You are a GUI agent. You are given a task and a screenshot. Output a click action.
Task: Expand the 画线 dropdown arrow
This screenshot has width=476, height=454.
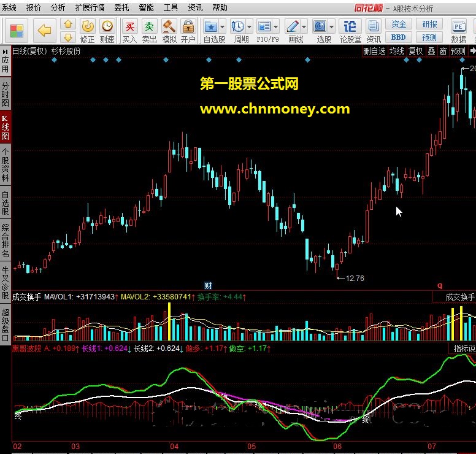(x=304, y=27)
